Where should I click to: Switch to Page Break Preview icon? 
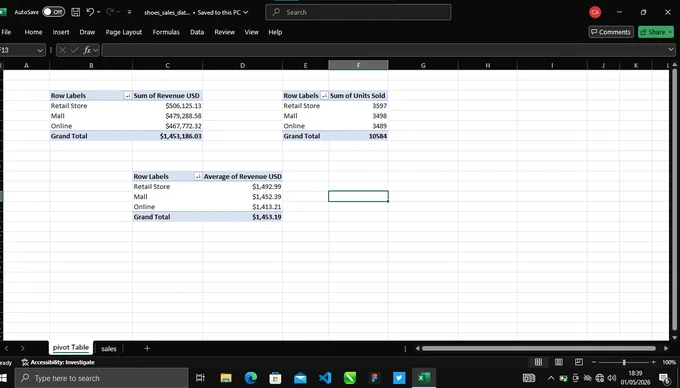click(x=579, y=362)
